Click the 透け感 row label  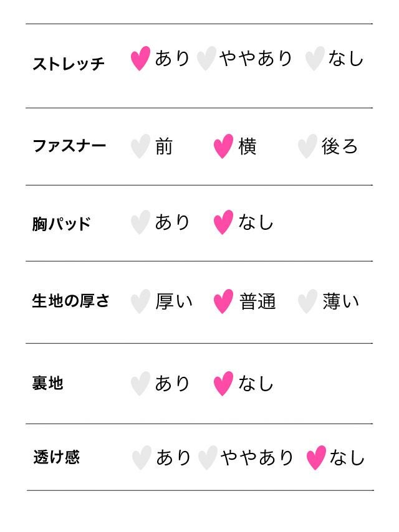pos(56,457)
